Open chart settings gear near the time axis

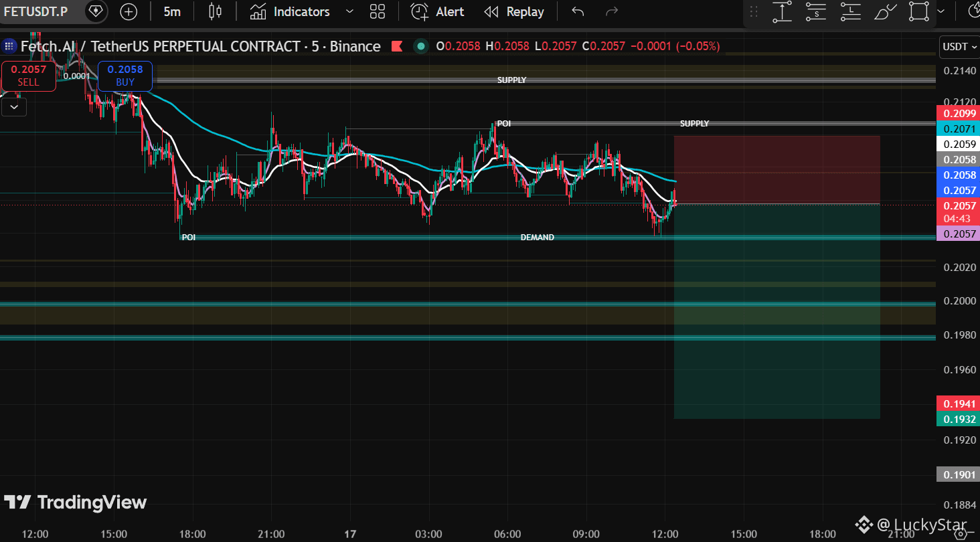pos(961,533)
